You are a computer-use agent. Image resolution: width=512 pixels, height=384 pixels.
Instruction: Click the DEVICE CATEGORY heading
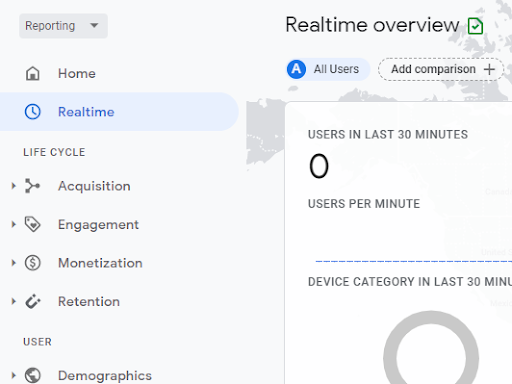[410, 282]
